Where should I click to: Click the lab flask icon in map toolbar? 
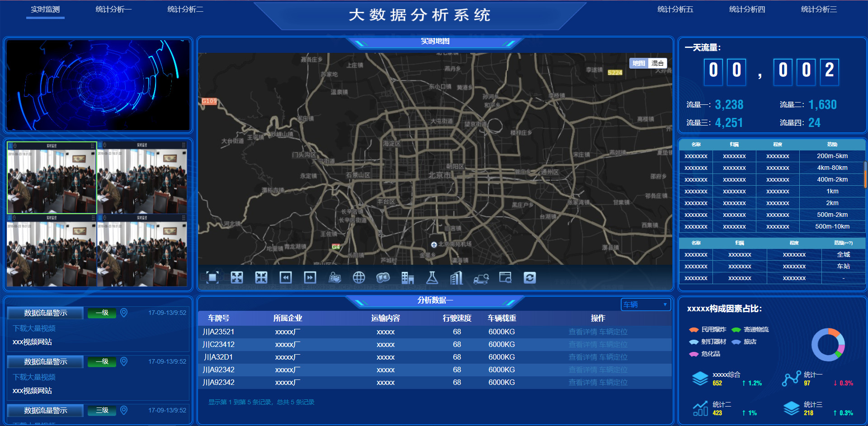click(x=432, y=277)
